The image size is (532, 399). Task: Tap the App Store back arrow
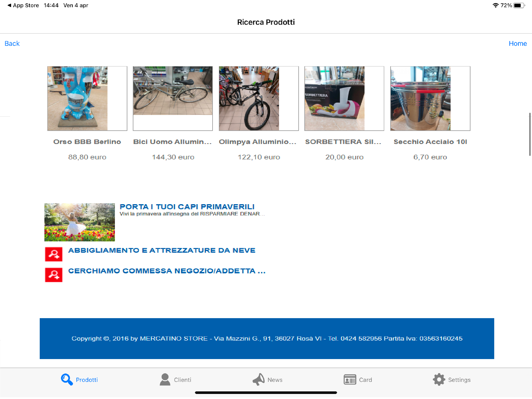pos(9,5)
